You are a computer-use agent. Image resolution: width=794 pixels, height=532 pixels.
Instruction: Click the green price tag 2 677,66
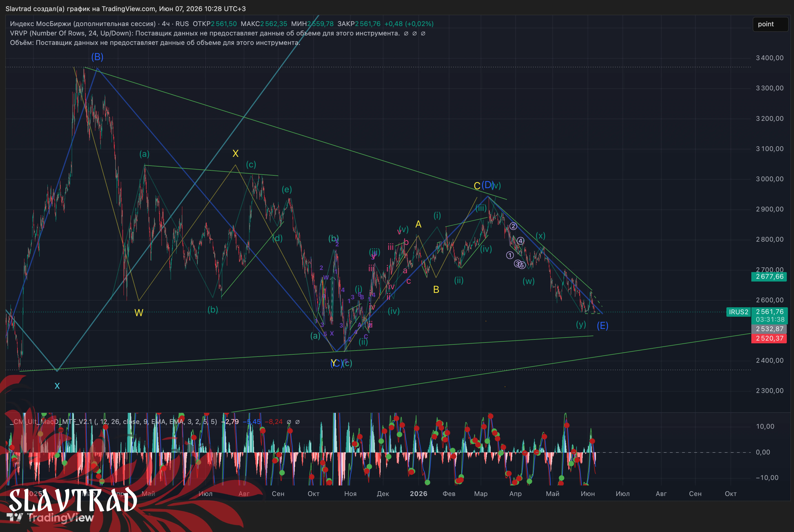769,277
